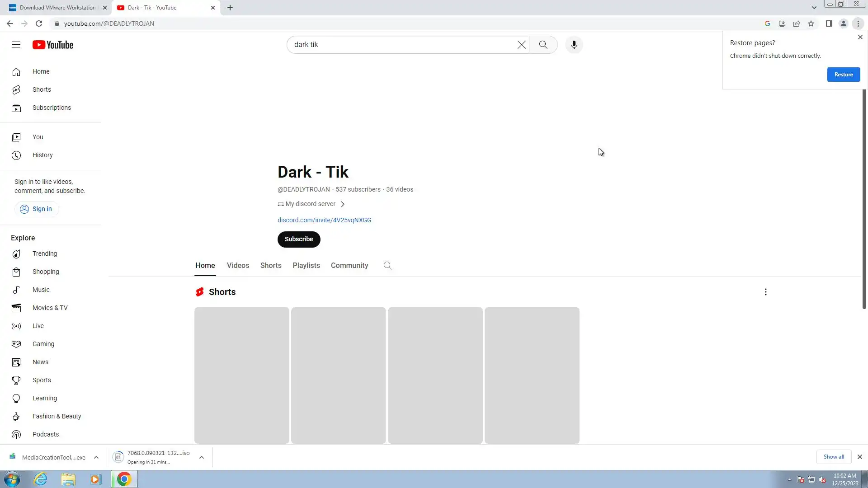This screenshot has width=868, height=488.
Task: Click the voice search microphone icon
Action: click(574, 45)
